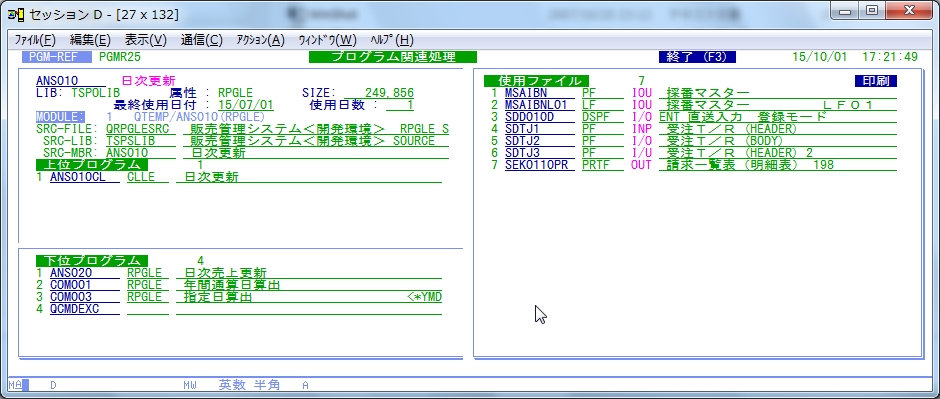
Task: Open the 編集(E) menu
Action: 91,40
